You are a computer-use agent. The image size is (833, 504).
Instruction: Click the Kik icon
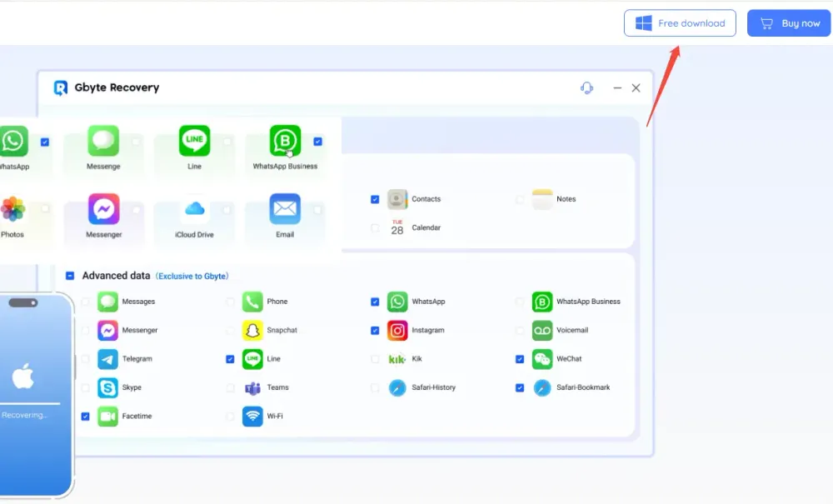(x=397, y=359)
